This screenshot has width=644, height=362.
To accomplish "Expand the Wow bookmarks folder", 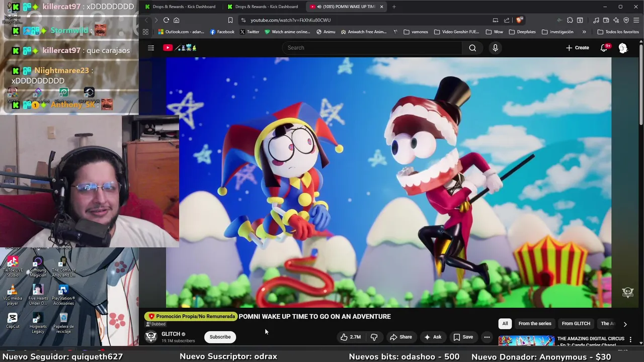I will (495, 32).
